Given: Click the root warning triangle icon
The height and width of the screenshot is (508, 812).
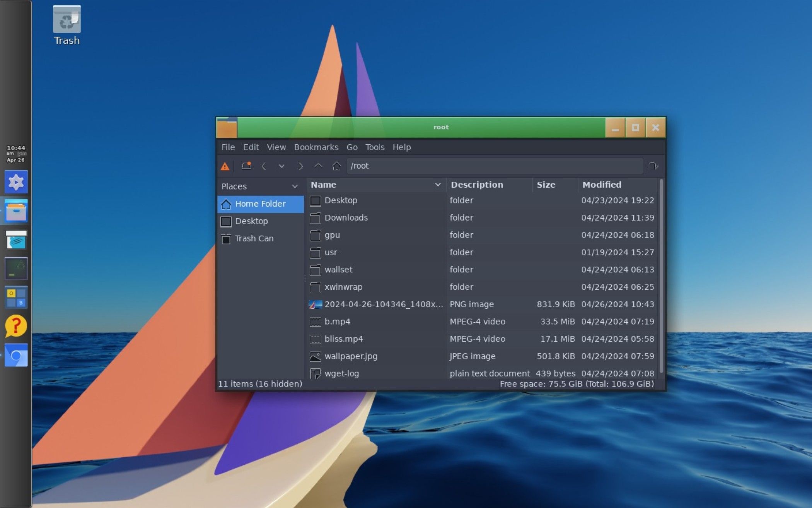Looking at the screenshot, I should (x=225, y=166).
